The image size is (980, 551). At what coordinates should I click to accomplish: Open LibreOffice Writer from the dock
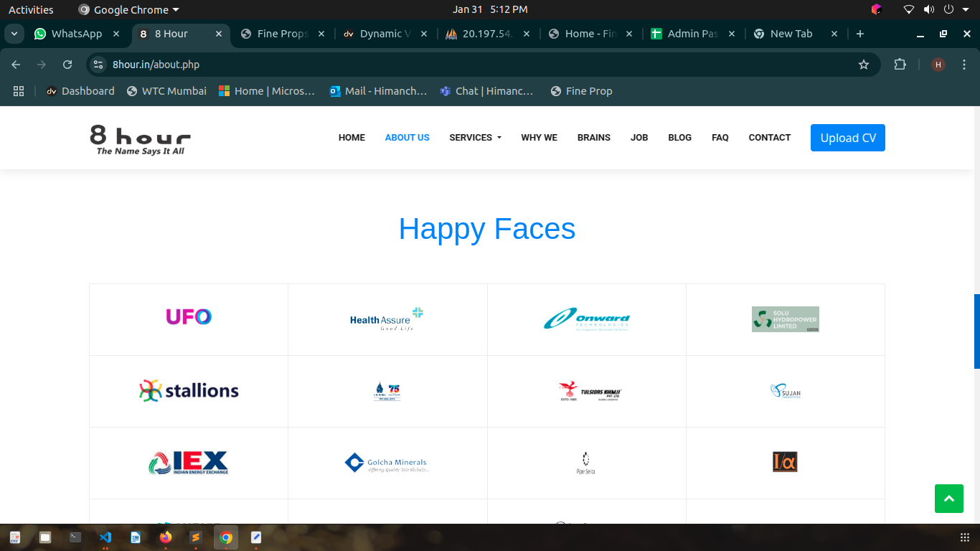pos(136,537)
